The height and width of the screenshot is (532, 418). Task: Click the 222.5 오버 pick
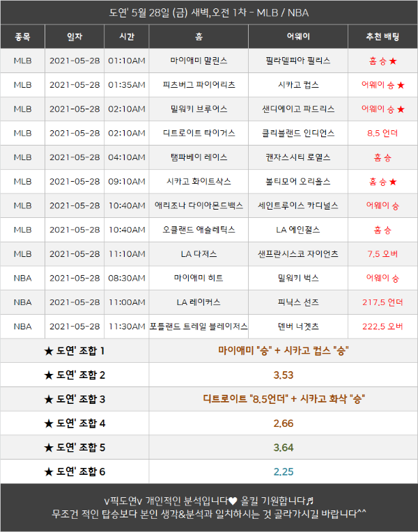pyautogui.click(x=382, y=326)
